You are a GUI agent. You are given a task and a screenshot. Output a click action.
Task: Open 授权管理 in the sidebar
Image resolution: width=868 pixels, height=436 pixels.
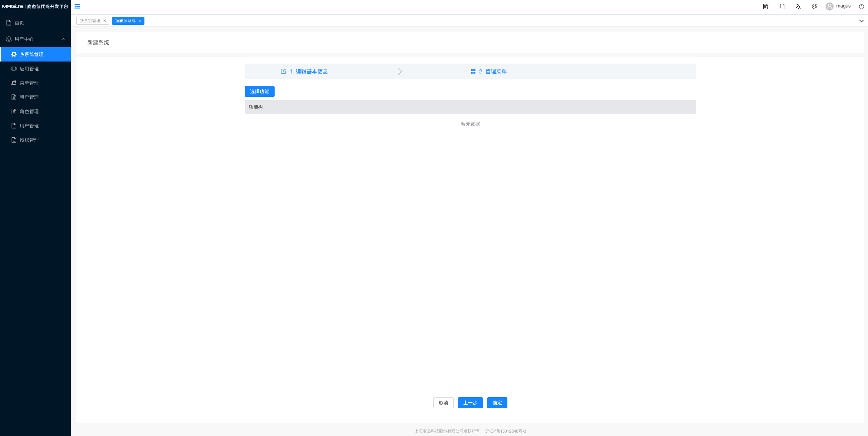click(x=35, y=140)
